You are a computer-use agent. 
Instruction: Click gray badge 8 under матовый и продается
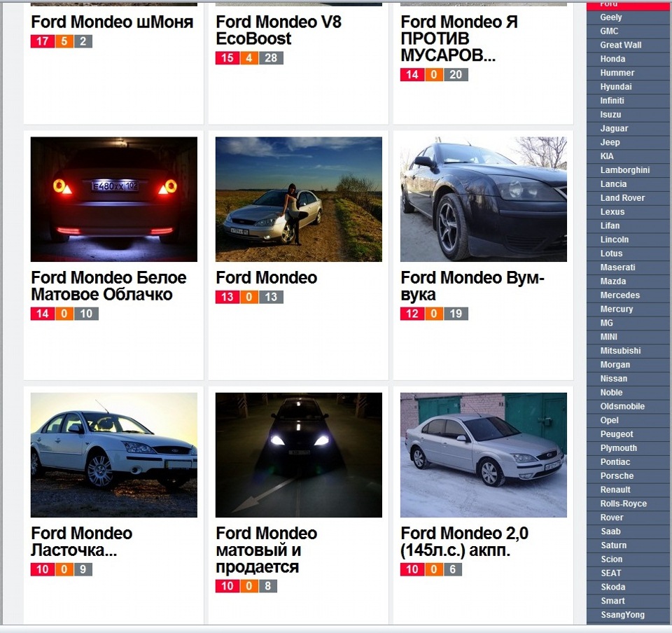268,586
